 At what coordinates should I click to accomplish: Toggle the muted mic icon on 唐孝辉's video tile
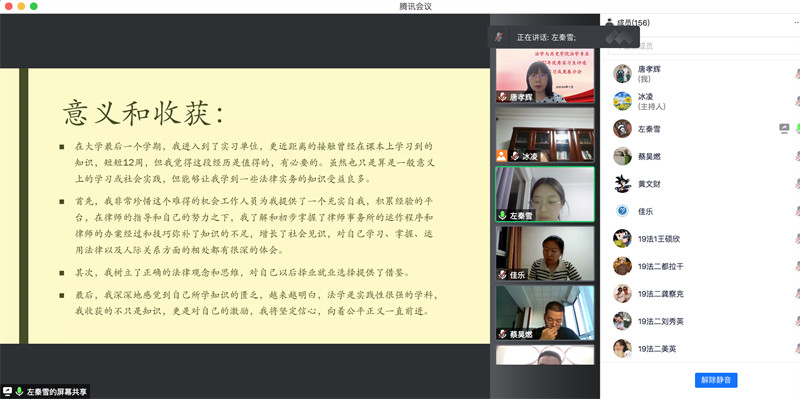[x=503, y=96]
